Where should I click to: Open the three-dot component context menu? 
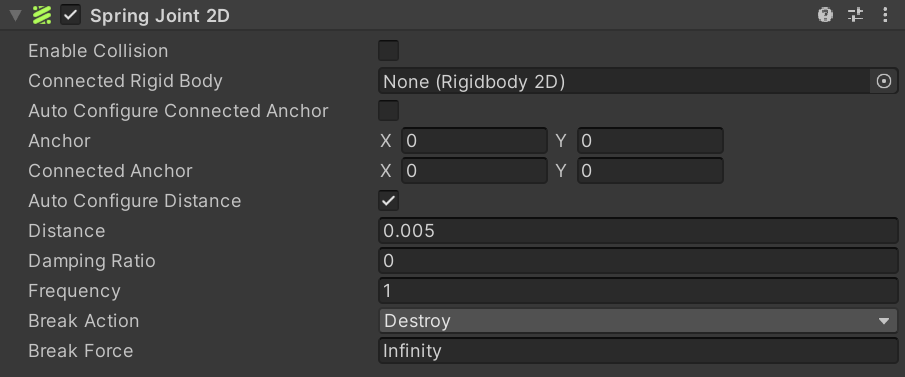coord(885,15)
